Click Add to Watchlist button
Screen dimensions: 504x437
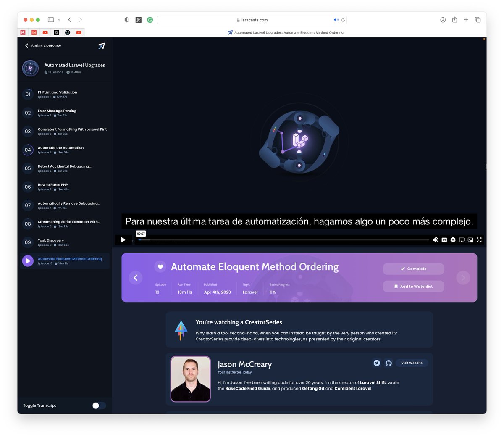(413, 287)
